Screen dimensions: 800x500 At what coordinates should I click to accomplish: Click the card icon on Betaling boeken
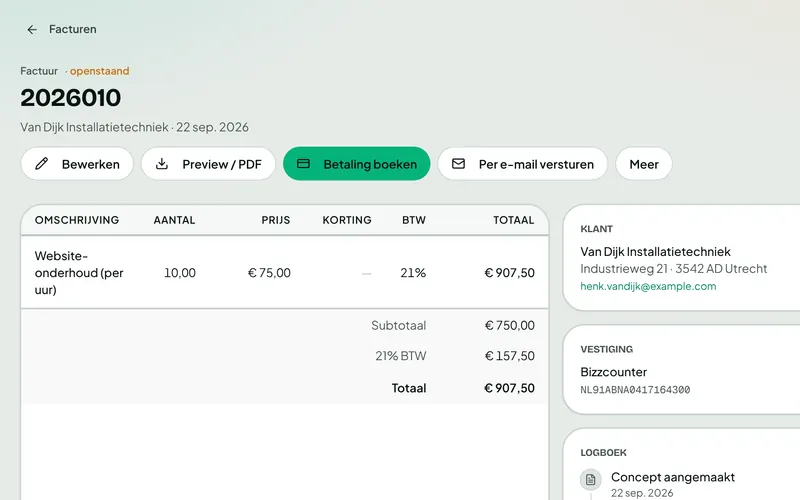[x=304, y=164]
